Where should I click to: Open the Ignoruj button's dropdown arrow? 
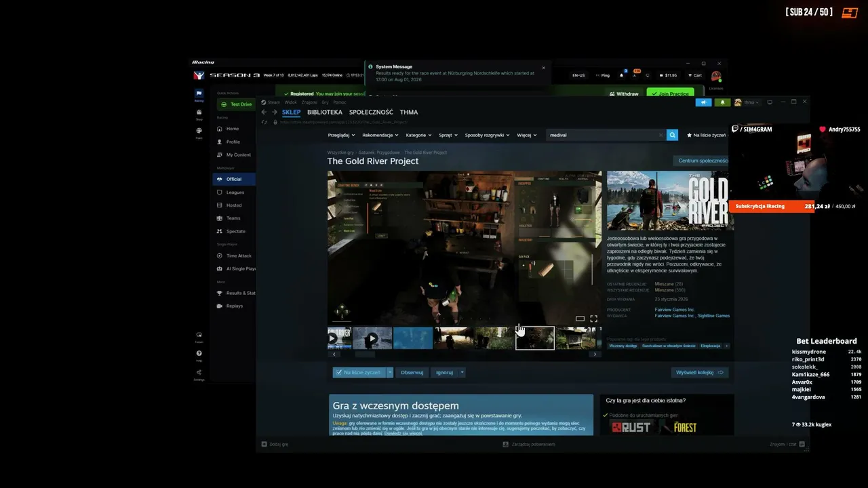point(462,372)
